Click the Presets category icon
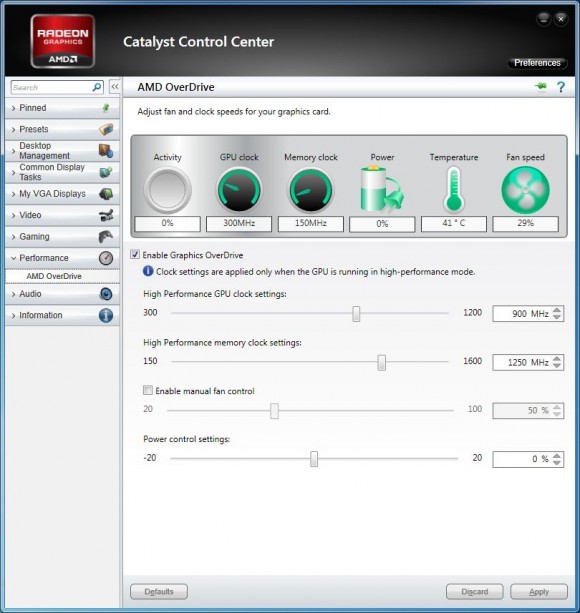 pos(106,129)
